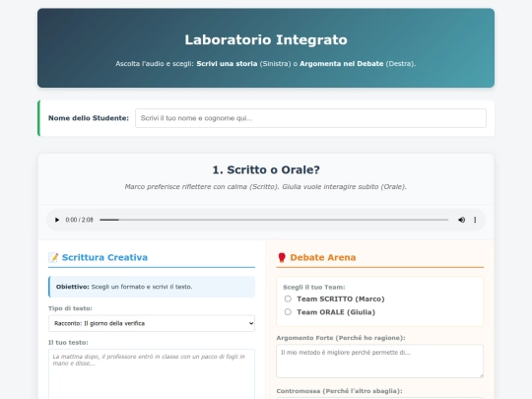Screen dimensions: 532x399
Task: Click the Laboratorio Integrato title
Action: [266, 39]
